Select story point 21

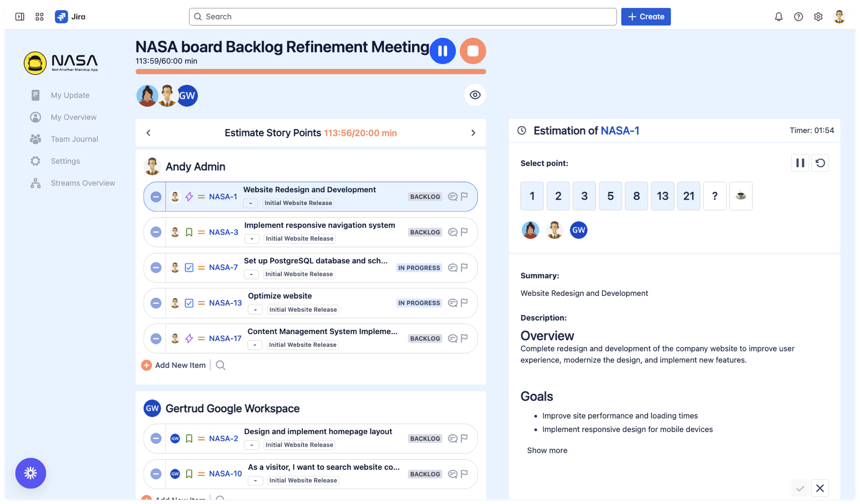(689, 196)
